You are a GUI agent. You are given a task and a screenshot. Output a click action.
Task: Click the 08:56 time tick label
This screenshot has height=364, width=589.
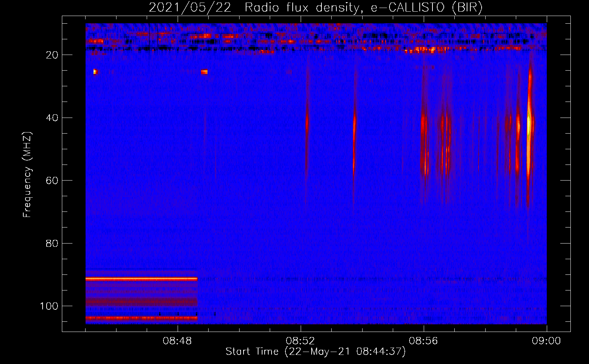click(x=423, y=341)
